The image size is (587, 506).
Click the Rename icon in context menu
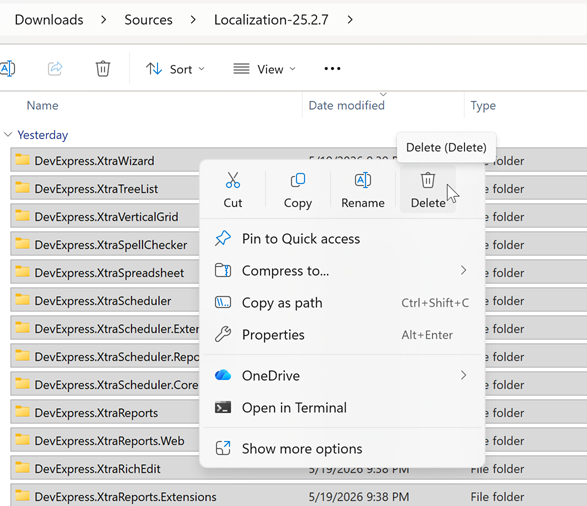pos(363,180)
